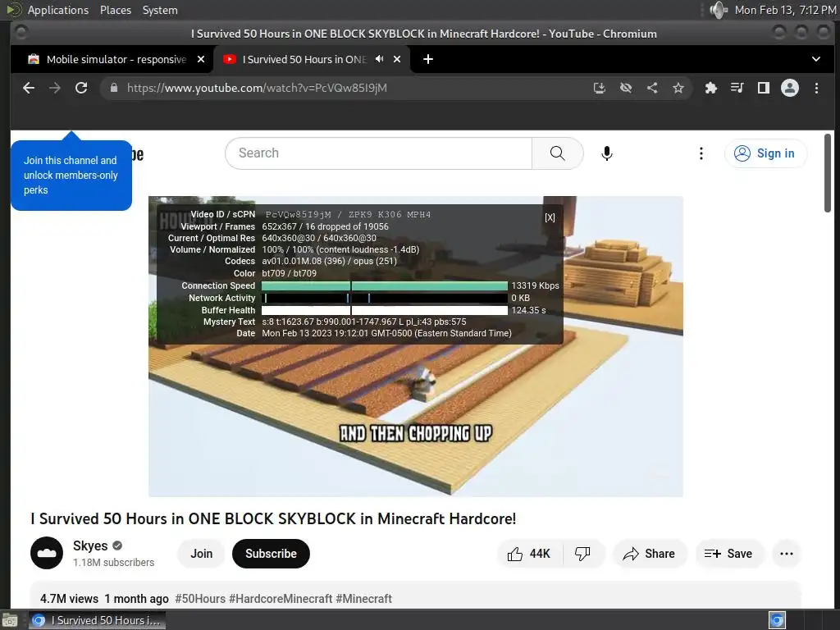Viewport: 840px width, 630px height.
Task: Close the I Survived 50 Hours tab
Action: [x=397, y=59]
